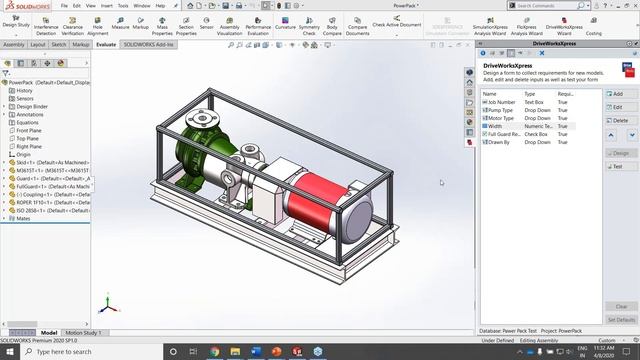Expand the Guard<1> component
Viewport: 640px width, 360px height.
coord(4,178)
